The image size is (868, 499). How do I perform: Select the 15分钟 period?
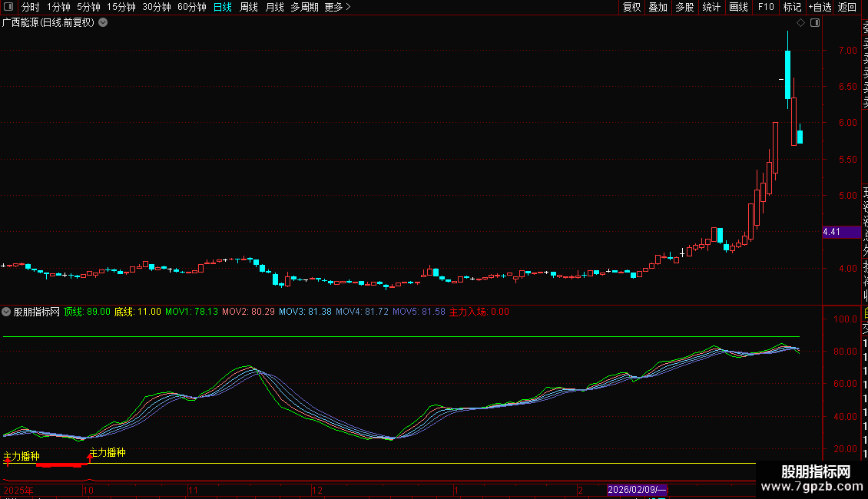click(121, 7)
